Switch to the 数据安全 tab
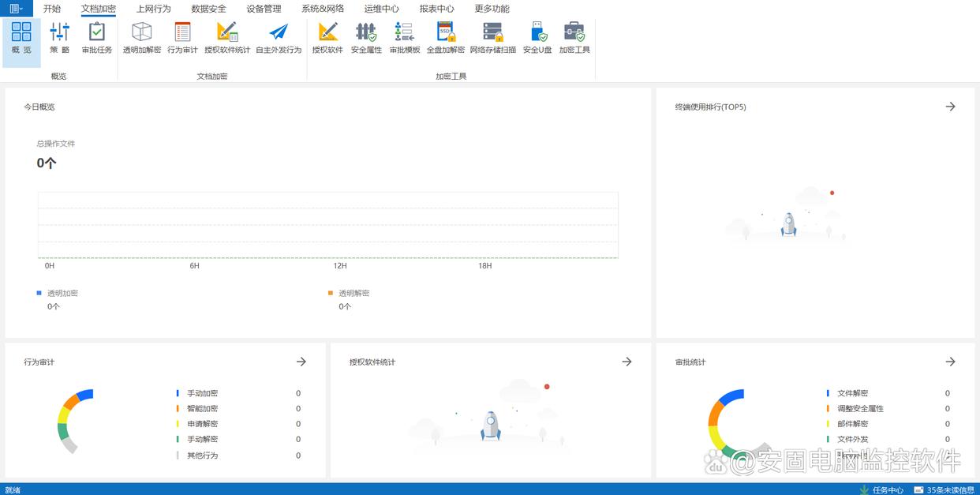Viewport: 980px width, 495px height. pyautogui.click(x=208, y=9)
